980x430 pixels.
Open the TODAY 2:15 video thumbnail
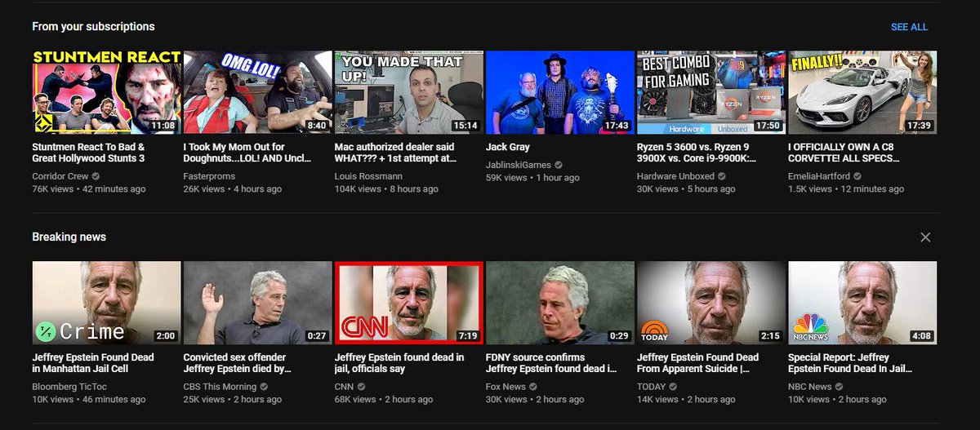point(711,303)
